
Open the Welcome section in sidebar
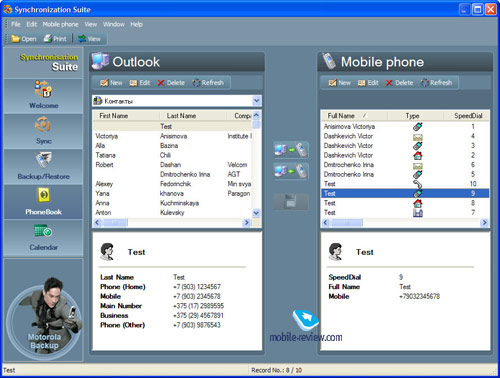click(x=43, y=96)
